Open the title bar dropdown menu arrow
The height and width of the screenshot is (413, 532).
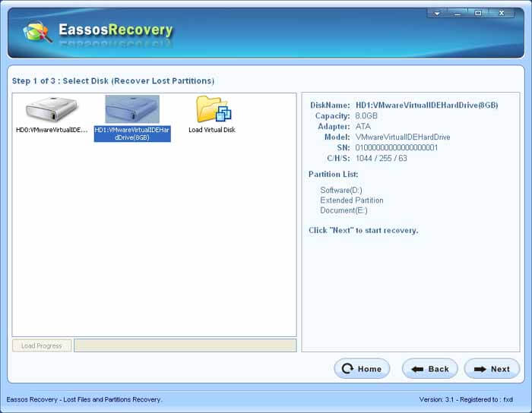click(x=437, y=13)
